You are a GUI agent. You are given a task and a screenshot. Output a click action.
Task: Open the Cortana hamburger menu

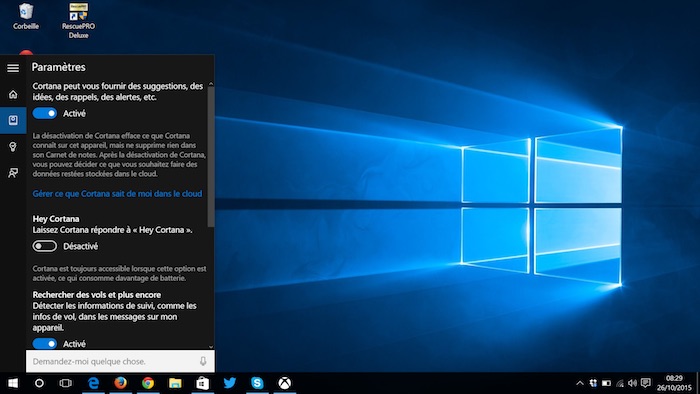[x=13, y=68]
